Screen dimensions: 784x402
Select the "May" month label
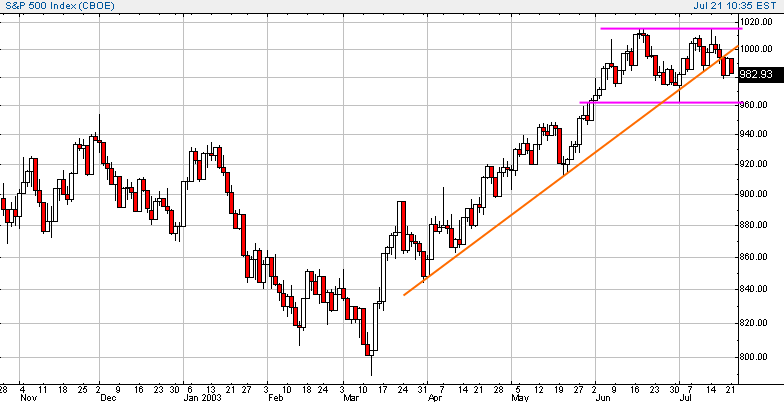tap(520, 398)
